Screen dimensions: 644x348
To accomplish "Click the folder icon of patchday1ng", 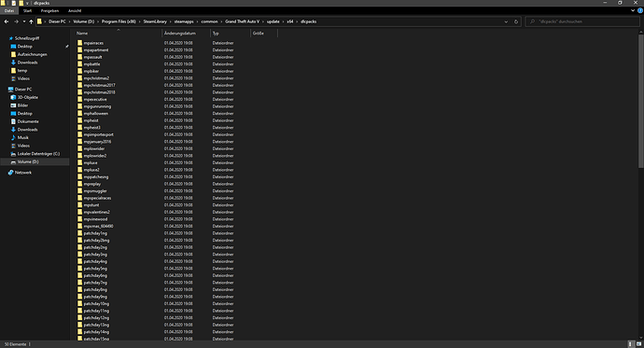I will pos(79,233).
